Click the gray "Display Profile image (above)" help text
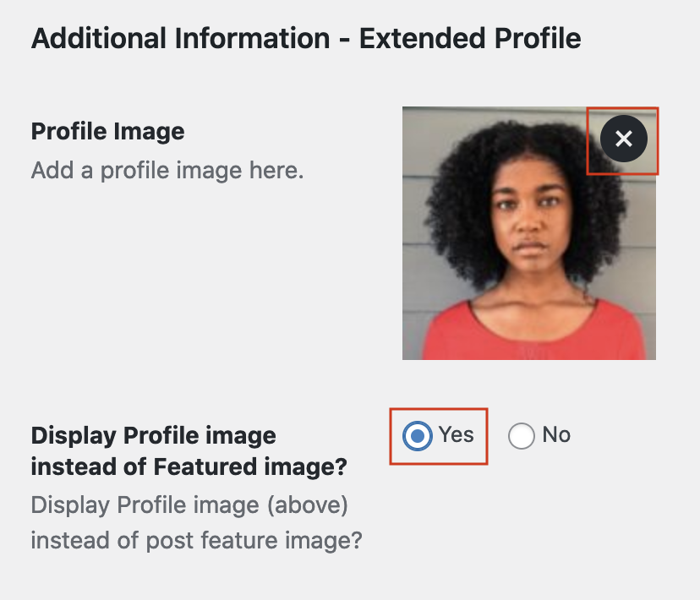The image size is (700, 600). pyautogui.click(x=189, y=505)
